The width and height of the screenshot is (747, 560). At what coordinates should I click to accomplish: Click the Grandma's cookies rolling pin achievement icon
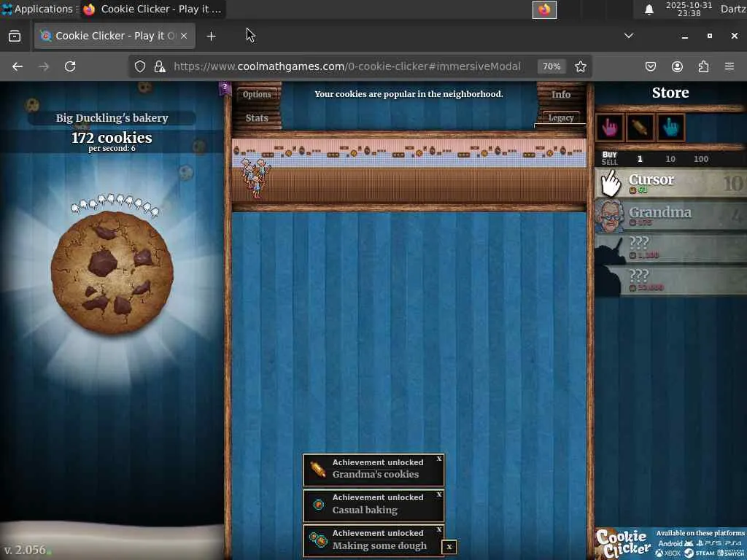click(318, 469)
